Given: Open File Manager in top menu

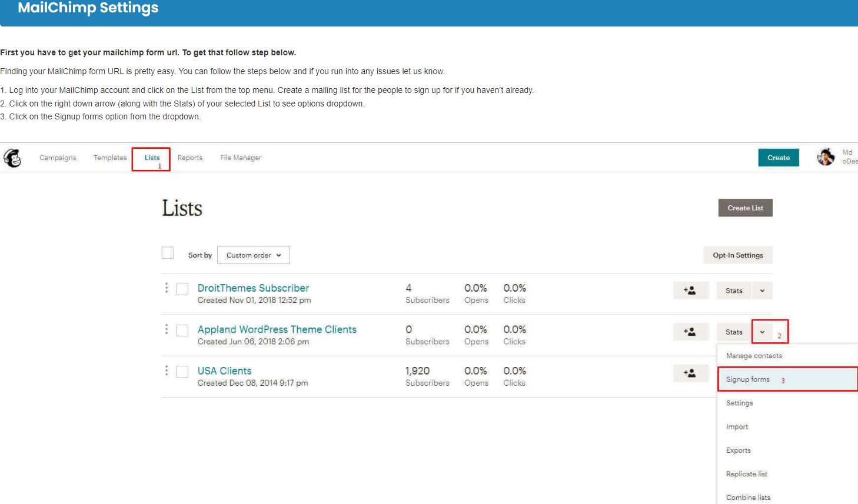Looking at the screenshot, I should click(241, 158).
